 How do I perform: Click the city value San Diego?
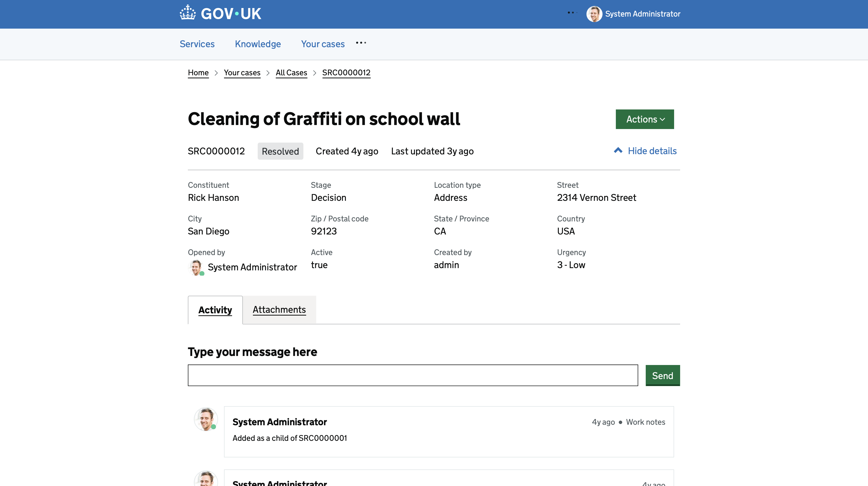tap(208, 231)
